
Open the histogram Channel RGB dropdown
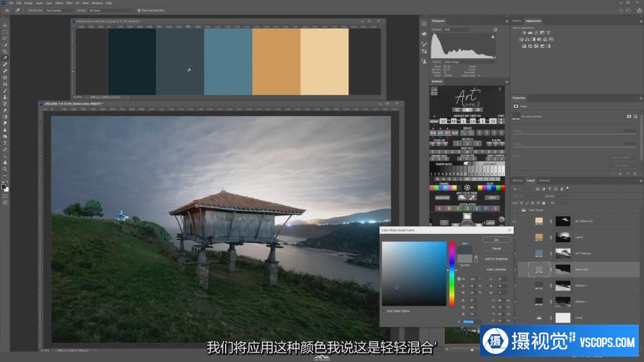456,30
